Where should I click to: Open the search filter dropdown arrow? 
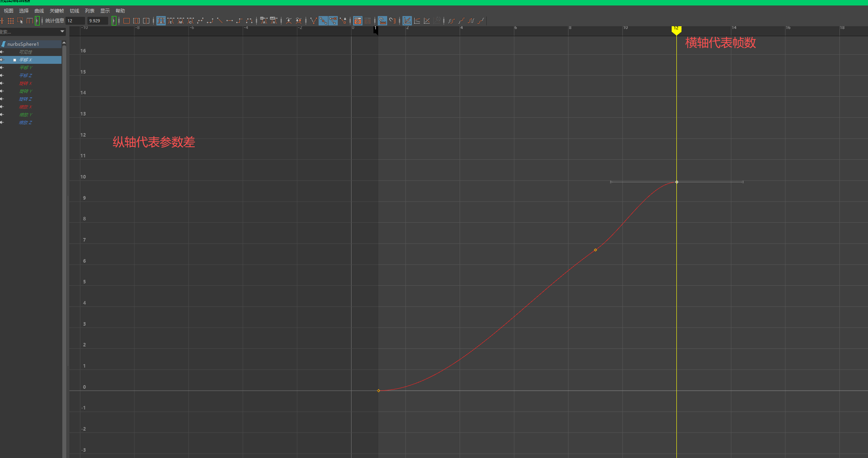pyautogui.click(x=62, y=31)
